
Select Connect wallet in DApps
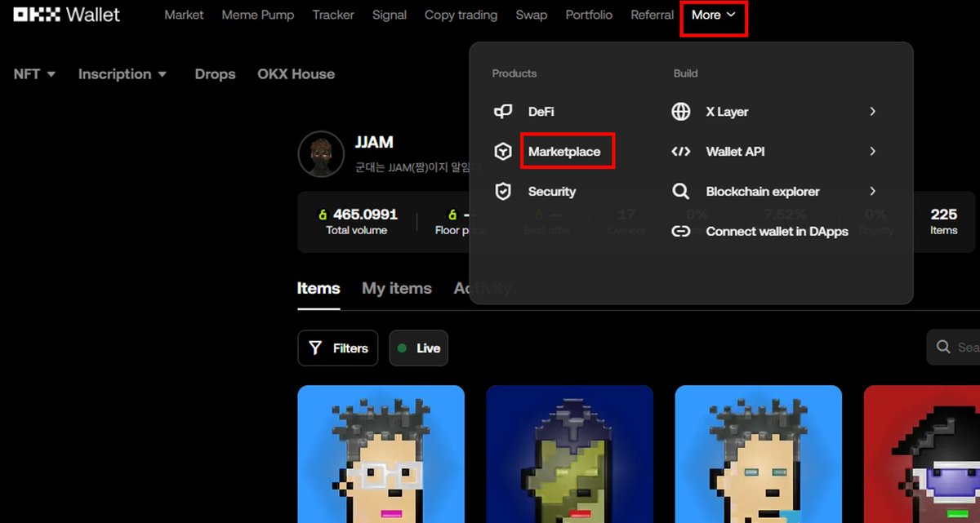[x=777, y=232]
